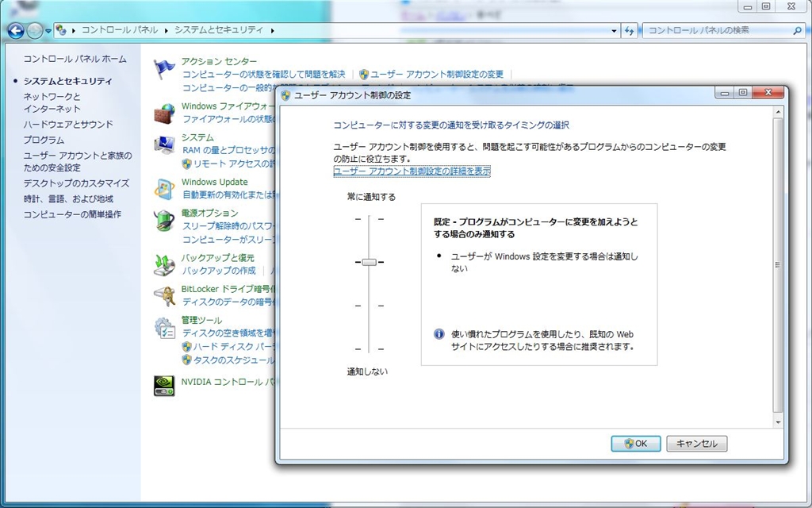Click コンピューターの状態を確認して問題を解決 link

coord(263,75)
